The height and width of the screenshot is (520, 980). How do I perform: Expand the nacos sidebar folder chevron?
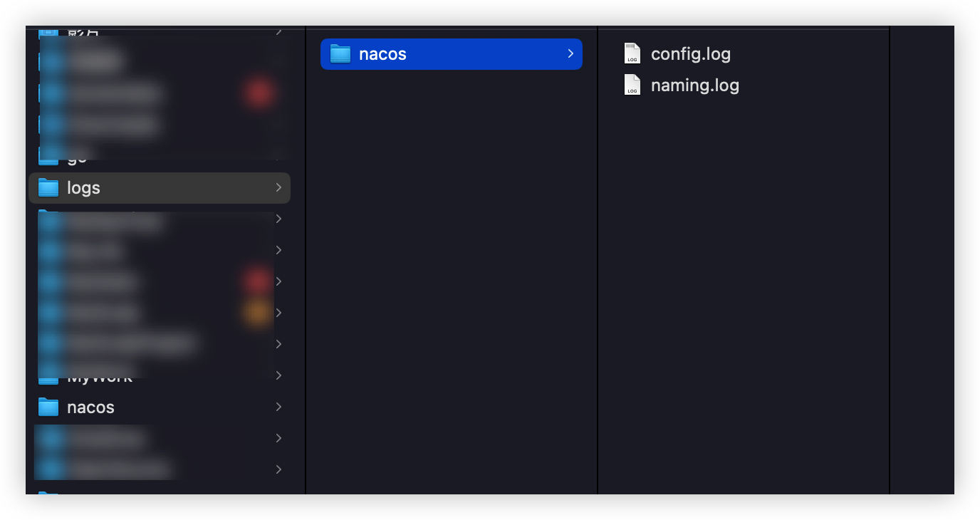point(278,407)
